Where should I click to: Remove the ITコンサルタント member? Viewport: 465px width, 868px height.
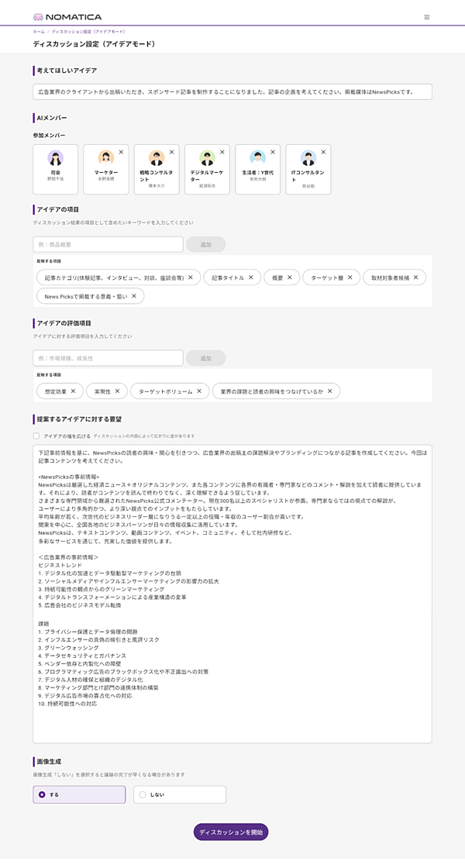click(x=323, y=152)
